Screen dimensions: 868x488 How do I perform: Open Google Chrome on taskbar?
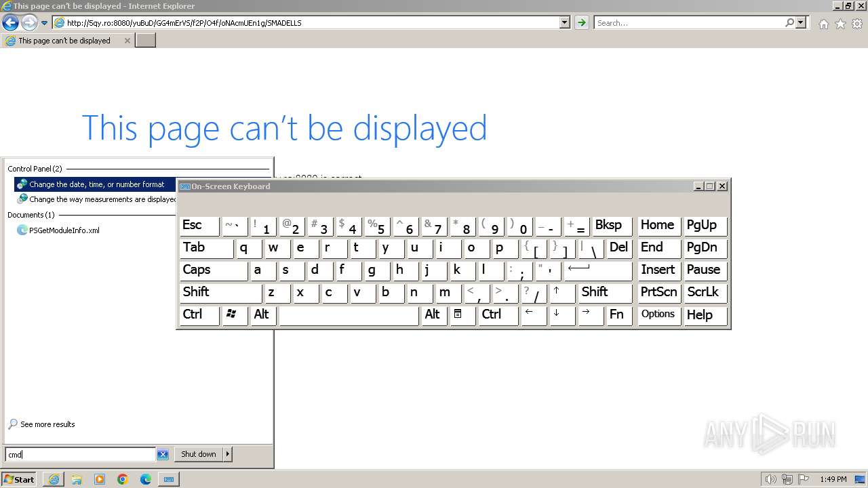[123, 479]
